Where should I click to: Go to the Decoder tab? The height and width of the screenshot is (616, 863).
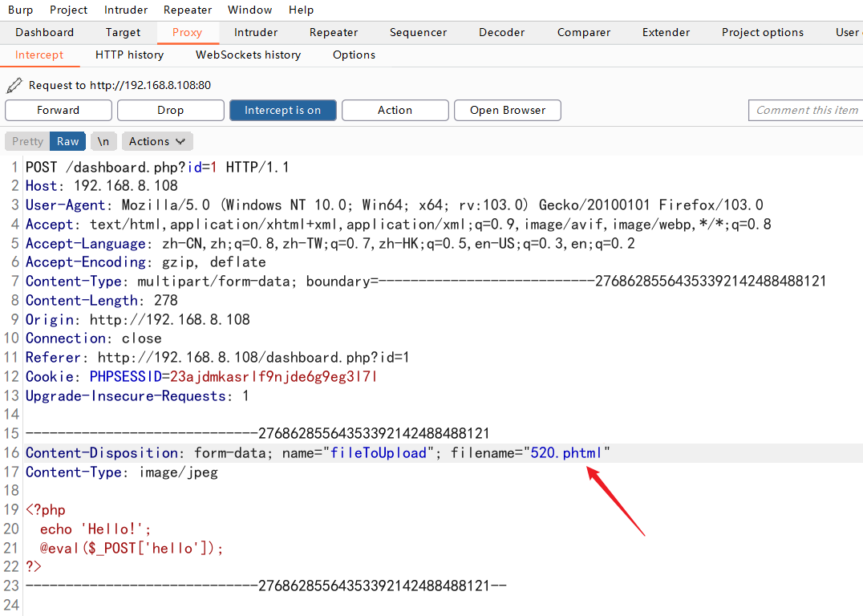[x=501, y=32]
